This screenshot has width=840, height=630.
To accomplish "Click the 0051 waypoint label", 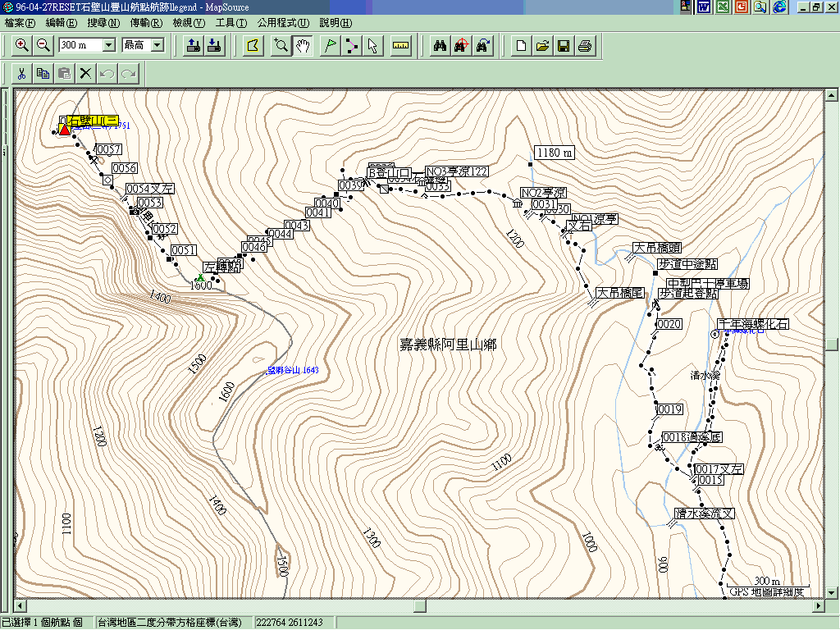I will tap(184, 250).
